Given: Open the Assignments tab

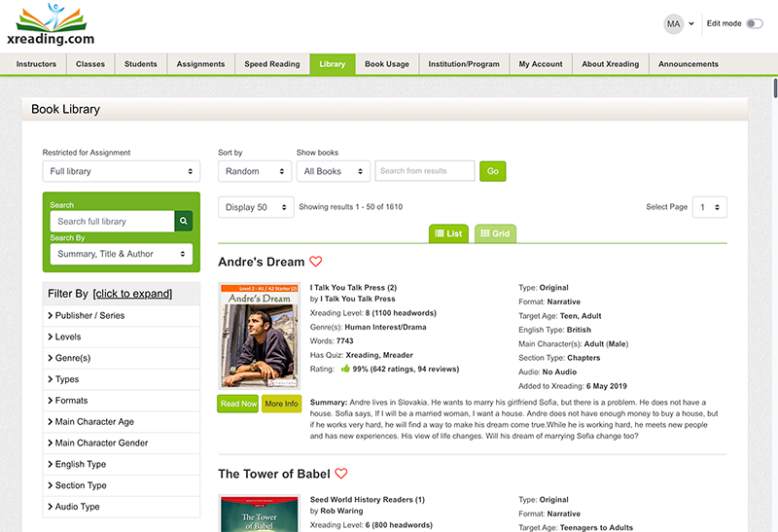Looking at the screenshot, I should (x=200, y=64).
